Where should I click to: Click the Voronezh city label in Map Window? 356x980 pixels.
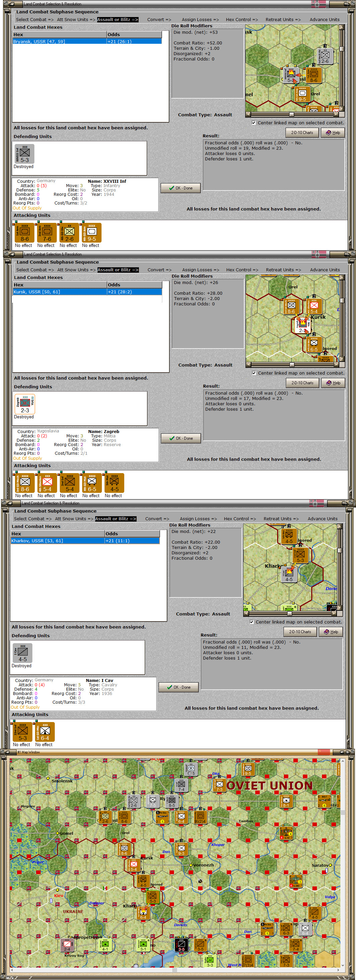click(x=203, y=865)
